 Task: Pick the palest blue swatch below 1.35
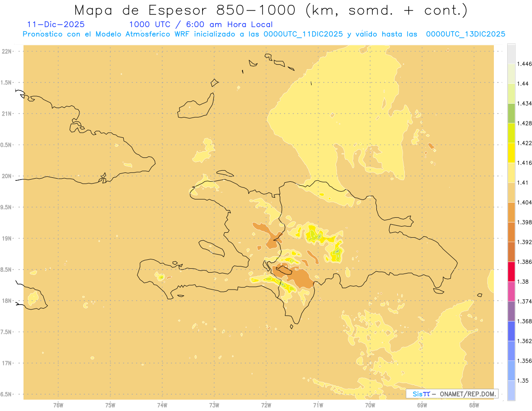[x=511, y=390]
